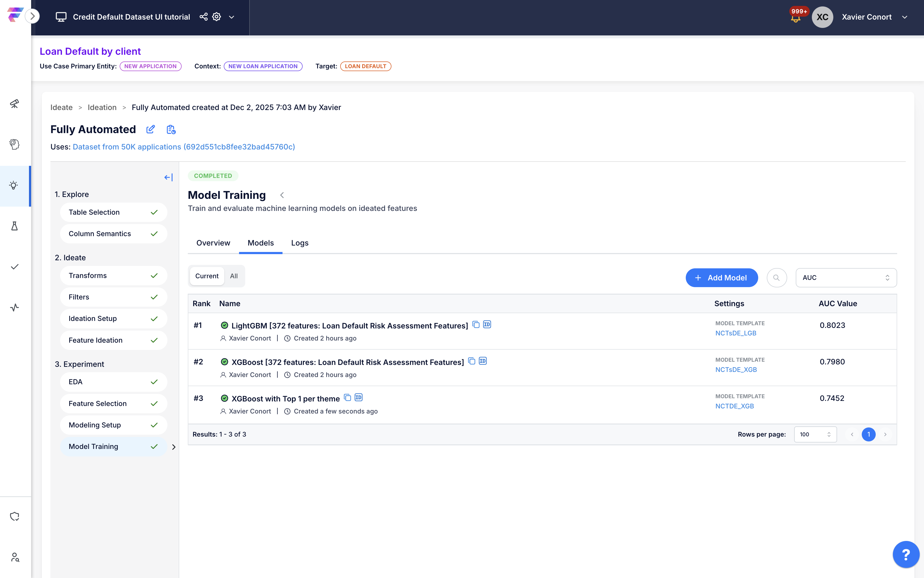The image size is (924, 578).
Task: Open the NCTsDE_LGB model template link
Action: [x=736, y=333]
